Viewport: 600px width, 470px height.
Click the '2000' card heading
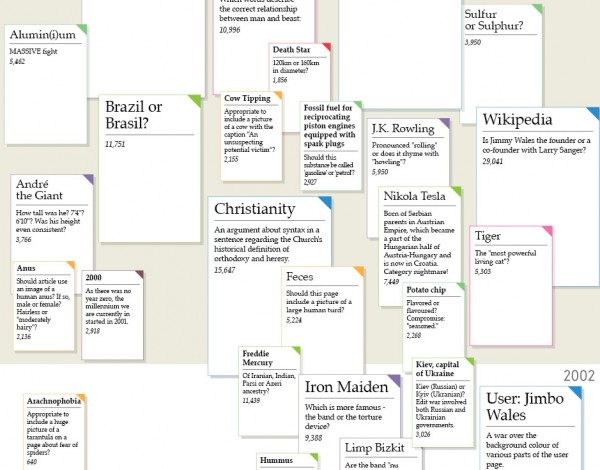coord(93,278)
